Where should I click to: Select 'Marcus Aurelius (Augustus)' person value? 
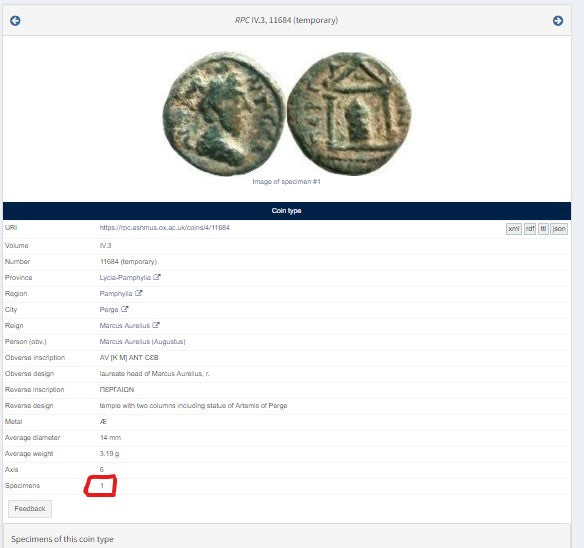click(142, 342)
